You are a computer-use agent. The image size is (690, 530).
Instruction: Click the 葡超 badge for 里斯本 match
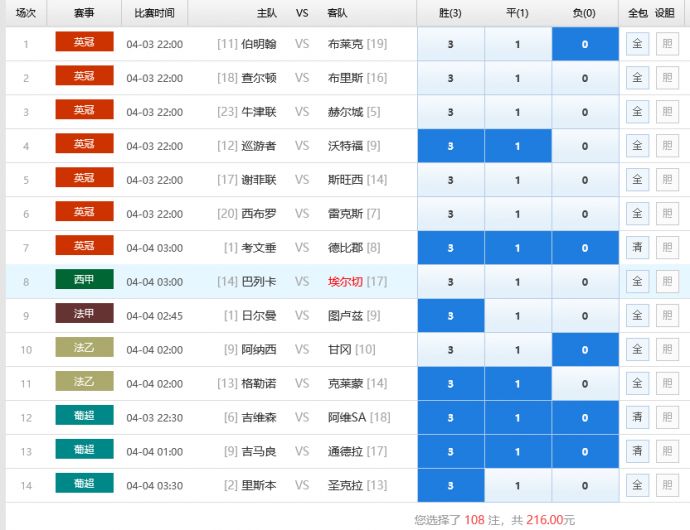84,485
